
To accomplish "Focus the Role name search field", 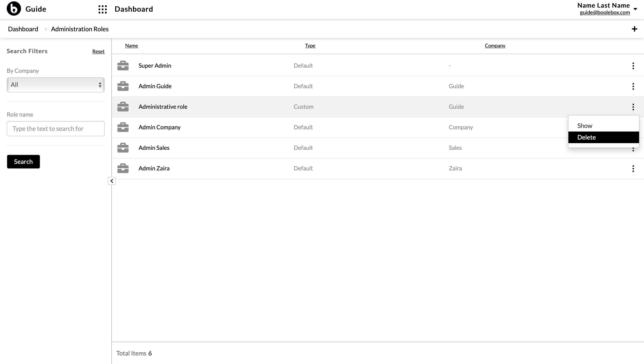I will coord(55,128).
